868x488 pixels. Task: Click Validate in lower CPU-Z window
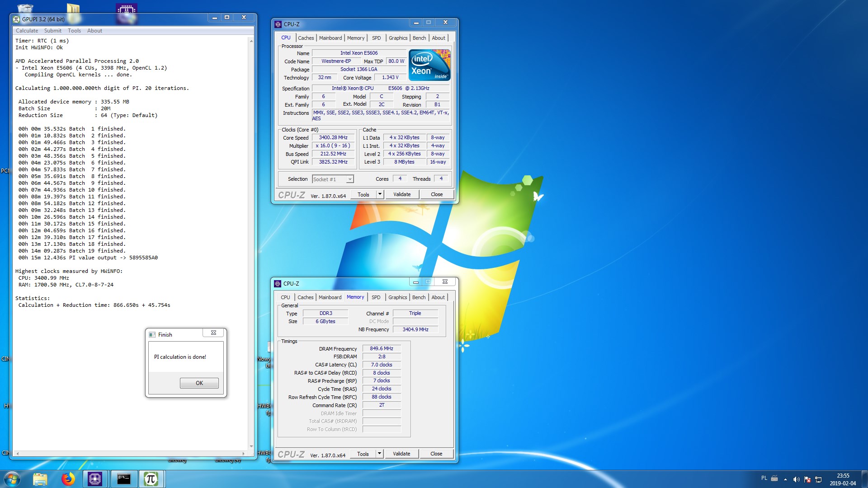(x=401, y=454)
